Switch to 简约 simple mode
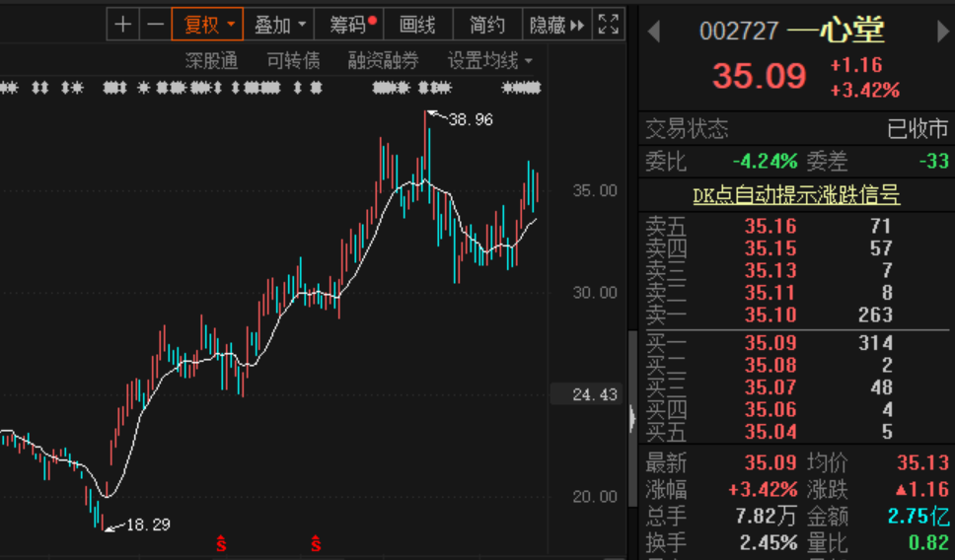 tap(487, 25)
